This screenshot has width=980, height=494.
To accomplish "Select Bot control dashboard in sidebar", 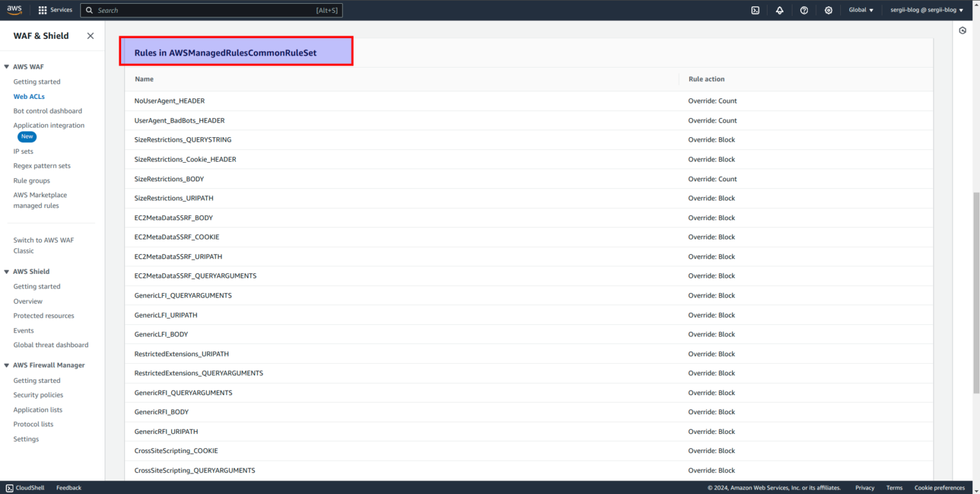I will 47,110.
